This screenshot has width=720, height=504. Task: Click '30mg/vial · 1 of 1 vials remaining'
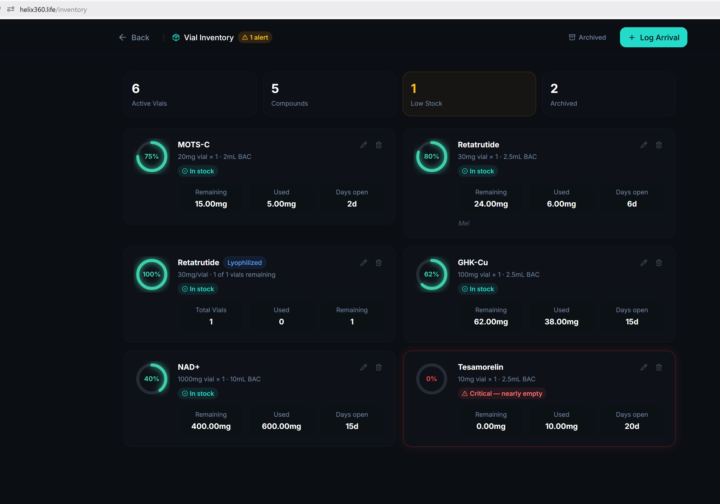[x=226, y=275]
